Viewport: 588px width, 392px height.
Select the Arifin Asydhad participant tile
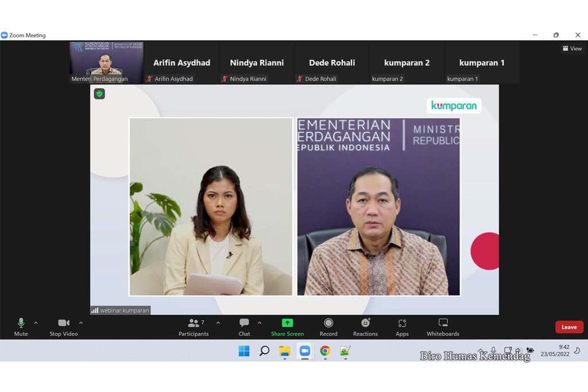tap(181, 63)
